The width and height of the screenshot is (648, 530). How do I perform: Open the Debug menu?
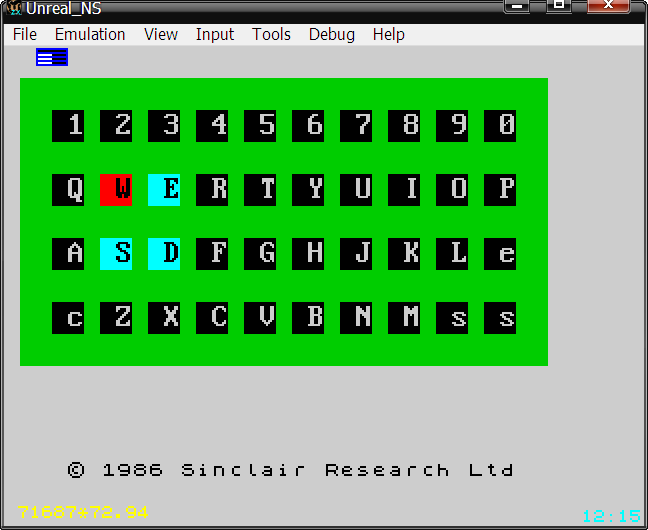coord(331,34)
